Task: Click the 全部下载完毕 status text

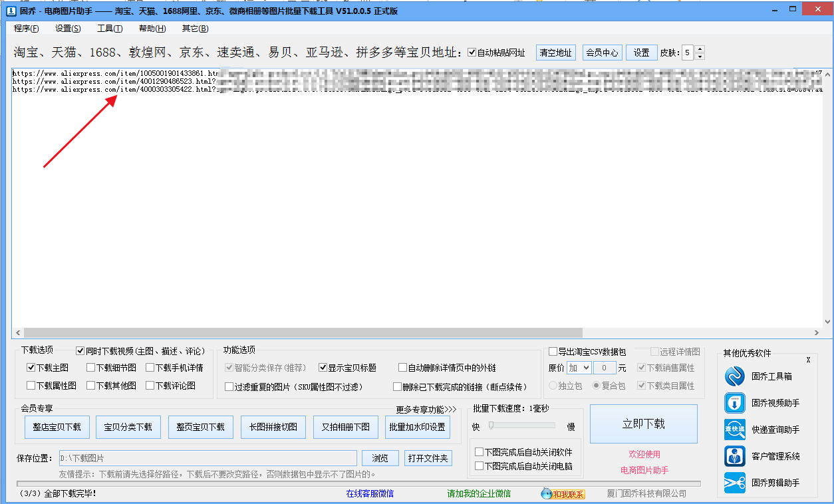Action: pos(57,494)
